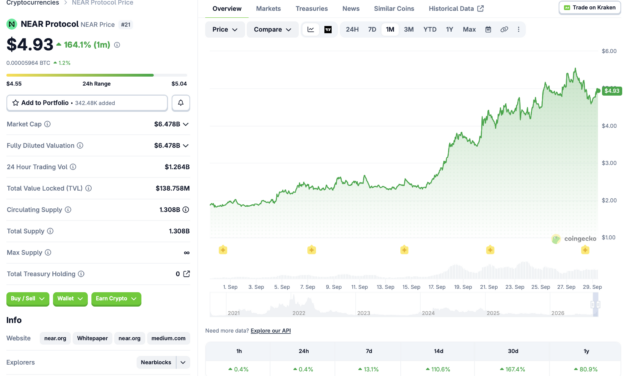Click the news marker near 7. Sep
Image resolution: width=627 pixels, height=376 pixels.
click(x=312, y=250)
